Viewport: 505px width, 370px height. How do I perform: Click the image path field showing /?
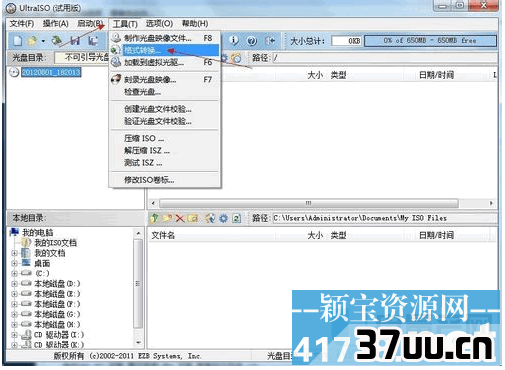385,58
